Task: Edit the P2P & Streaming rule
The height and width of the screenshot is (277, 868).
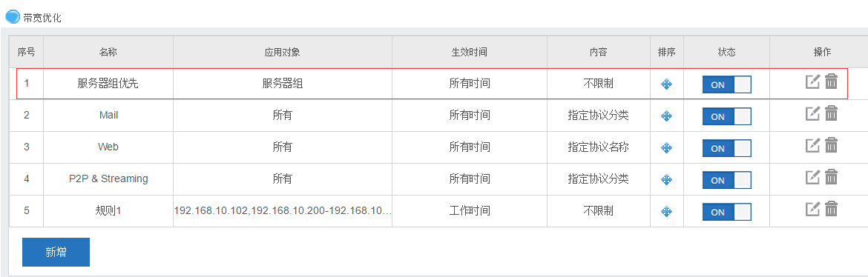Action: (x=812, y=178)
